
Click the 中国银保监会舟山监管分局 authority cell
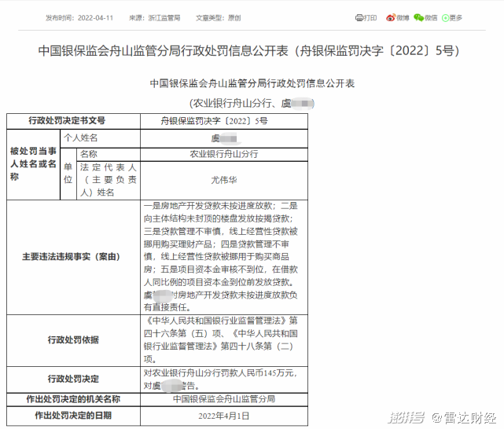click(224, 399)
